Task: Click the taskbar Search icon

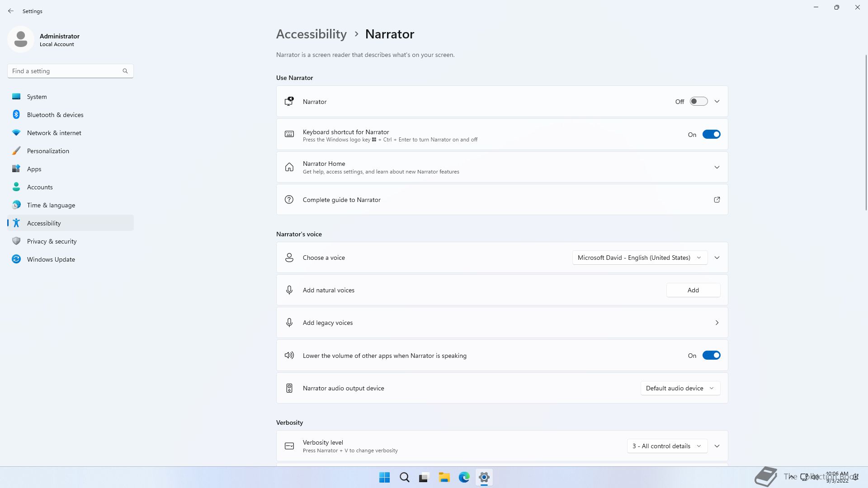Action: pos(404,477)
